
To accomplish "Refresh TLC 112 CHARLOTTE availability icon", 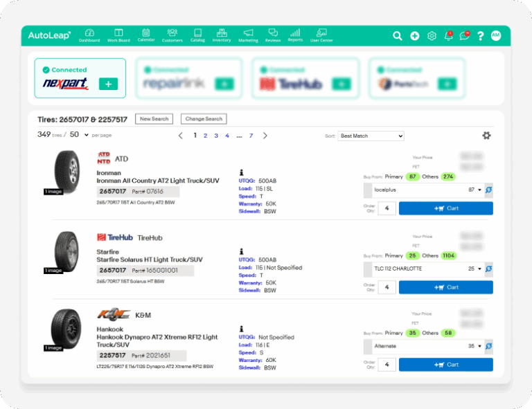I will (488, 269).
